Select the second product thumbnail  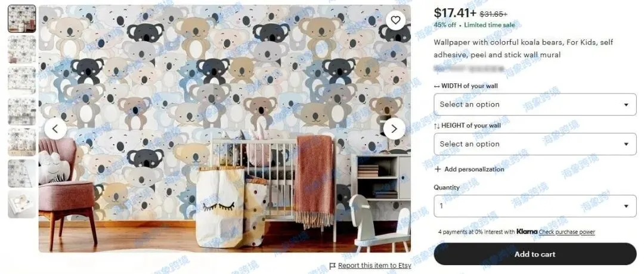22,49
